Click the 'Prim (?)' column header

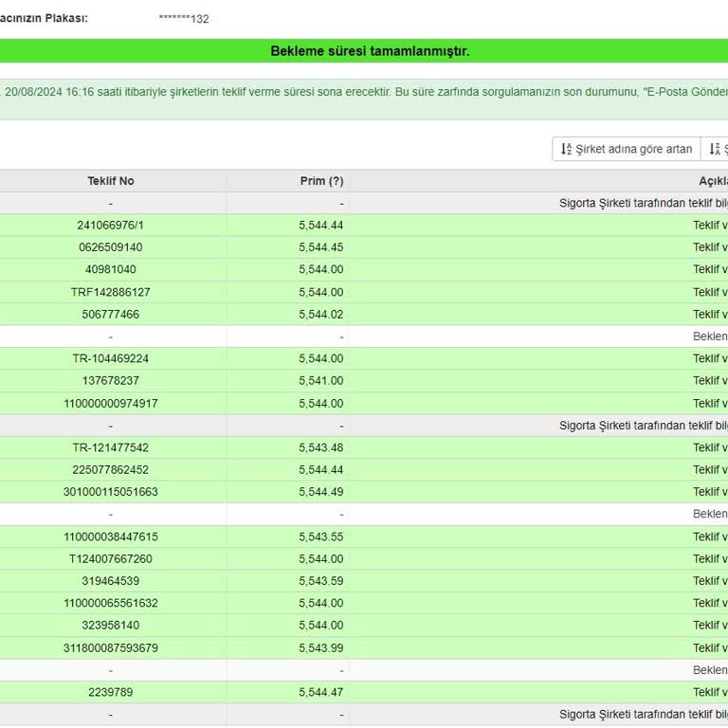(x=321, y=181)
